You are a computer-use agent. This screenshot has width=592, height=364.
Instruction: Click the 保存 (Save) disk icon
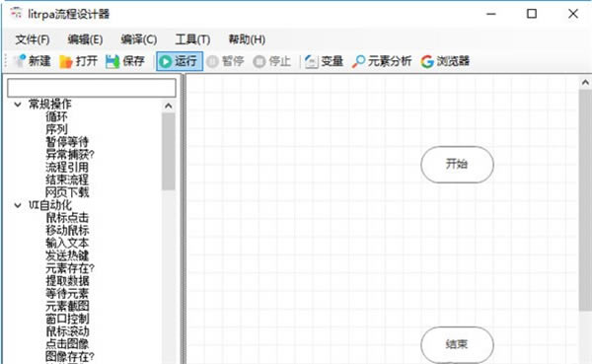coord(112,61)
